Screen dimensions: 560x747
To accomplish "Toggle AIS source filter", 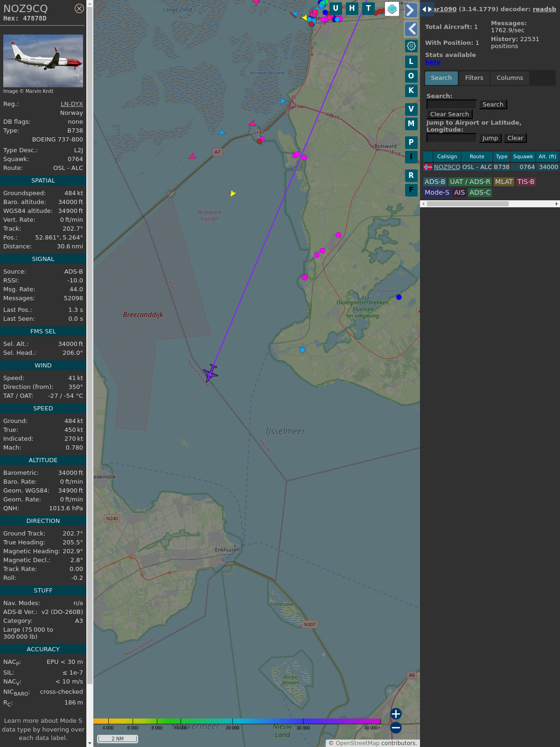I will [x=460, y=192].
